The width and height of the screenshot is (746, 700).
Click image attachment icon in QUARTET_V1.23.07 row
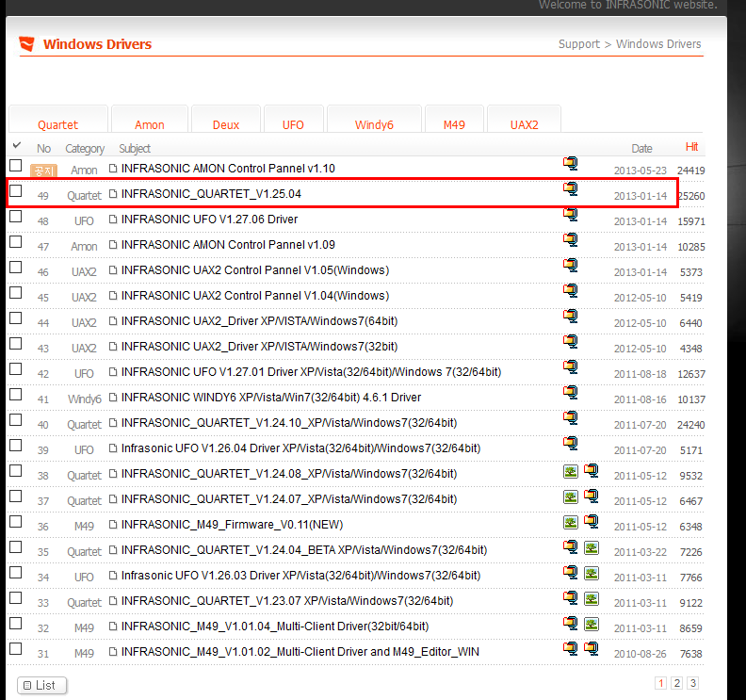coord(592,598)
